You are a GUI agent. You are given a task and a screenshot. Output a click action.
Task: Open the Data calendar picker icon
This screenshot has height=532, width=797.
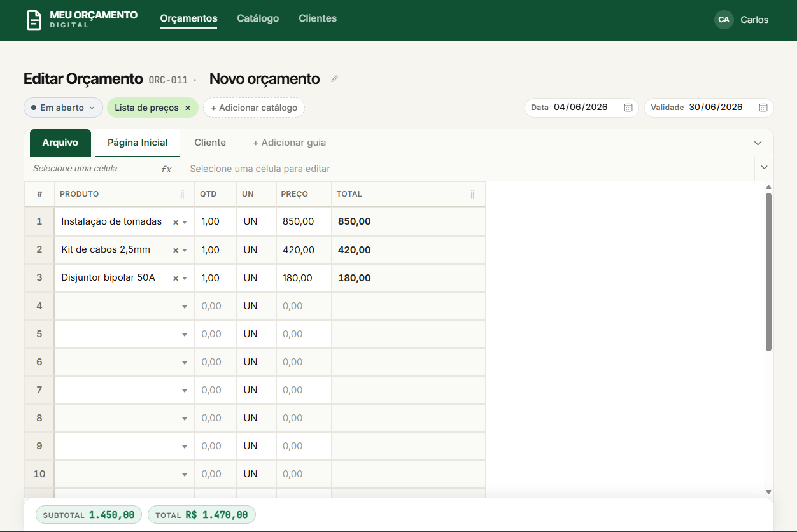pos(628,108)
